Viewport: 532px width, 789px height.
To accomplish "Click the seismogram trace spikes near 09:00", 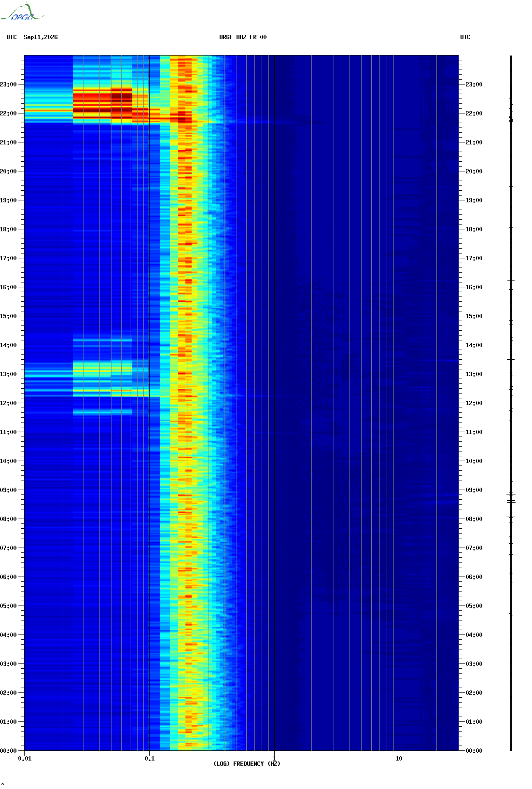I will pos(511,498).
